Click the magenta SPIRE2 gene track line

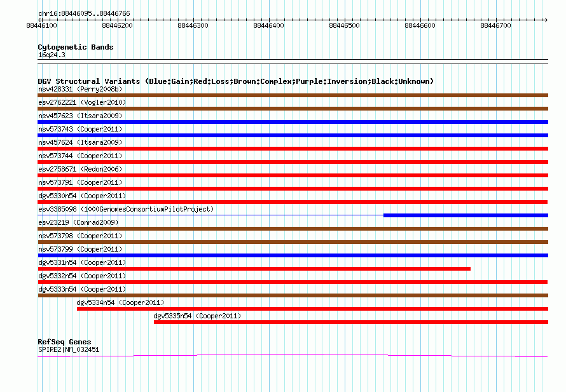coord(293,356)
